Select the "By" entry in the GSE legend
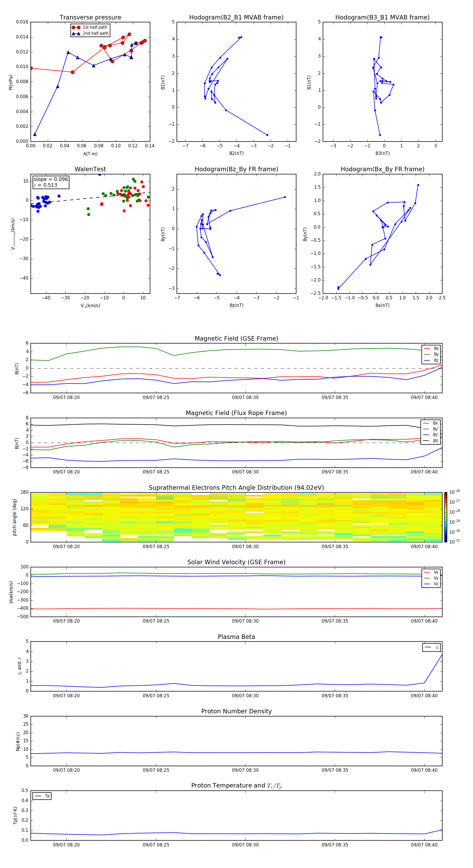This screenshot has width=473, height=868. pos(431,354)
